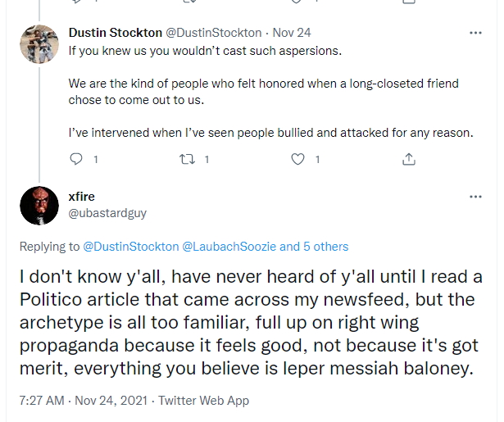View the retweet count on Dustin's tweet
Screen dimensions: 504x422
point(207,160)
